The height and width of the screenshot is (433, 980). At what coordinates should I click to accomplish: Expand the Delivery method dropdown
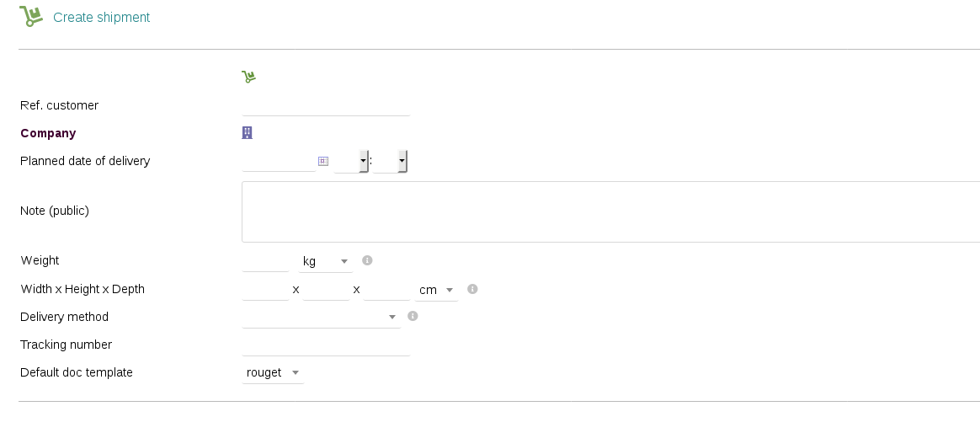pyautogui.click(x=322, y=318)
